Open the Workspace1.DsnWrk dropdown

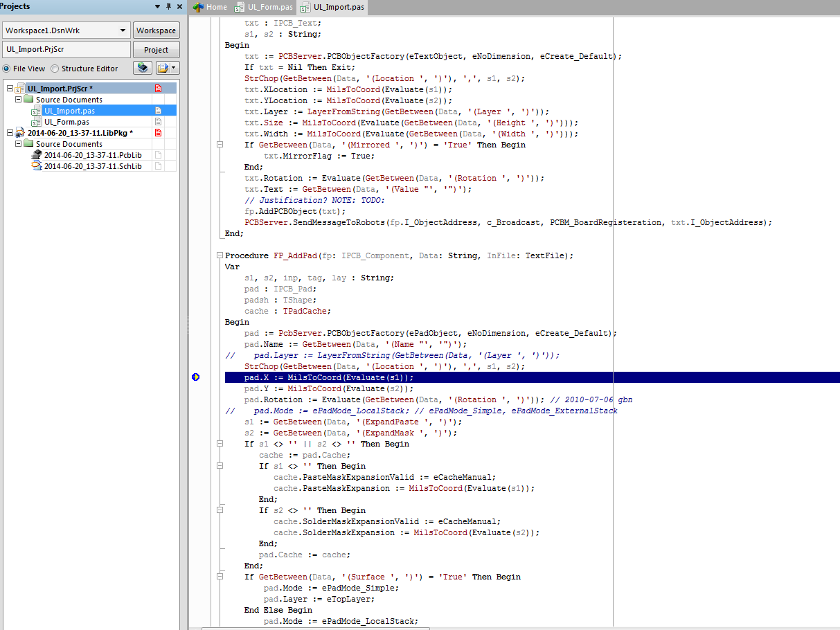(123, 30)
